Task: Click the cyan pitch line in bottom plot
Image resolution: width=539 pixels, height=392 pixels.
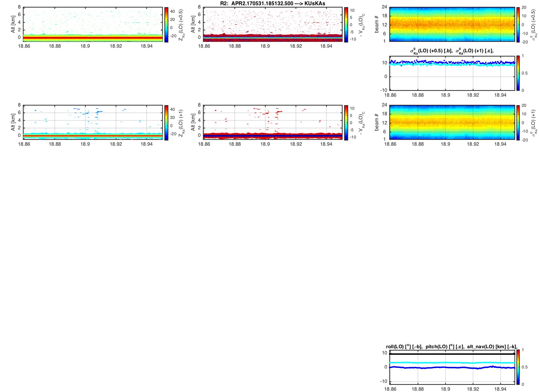Action: [x=425, y=363]
